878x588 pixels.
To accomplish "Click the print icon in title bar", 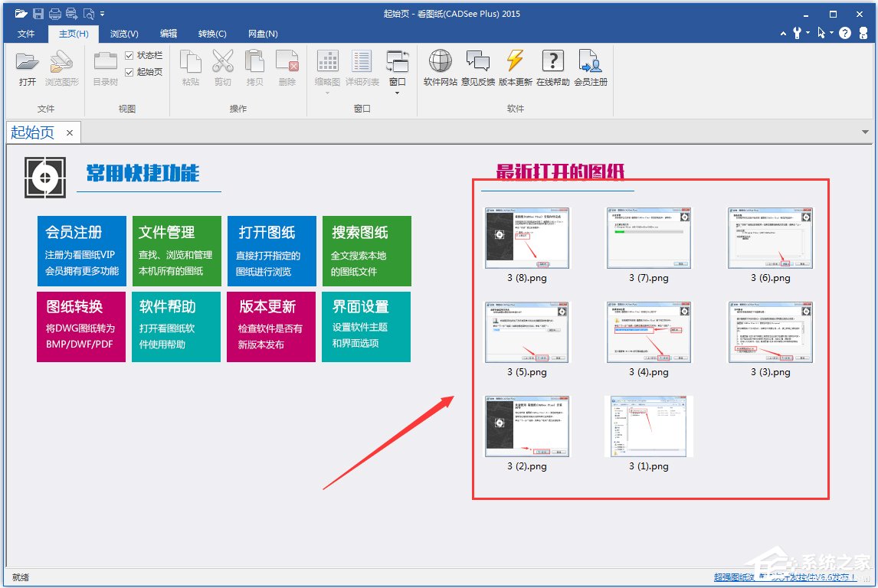I will 55,14.
